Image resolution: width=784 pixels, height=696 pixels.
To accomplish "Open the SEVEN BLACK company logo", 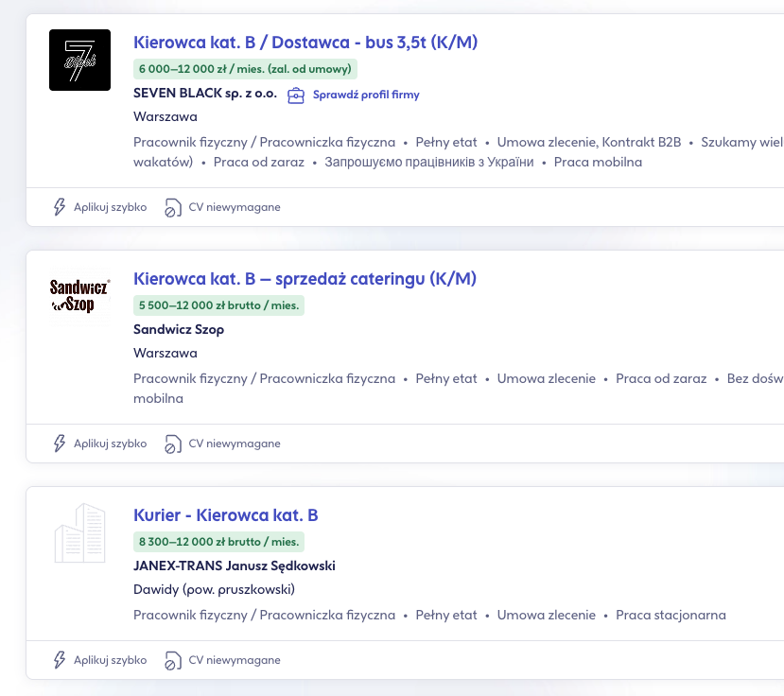I will click(x=80, y=60).
